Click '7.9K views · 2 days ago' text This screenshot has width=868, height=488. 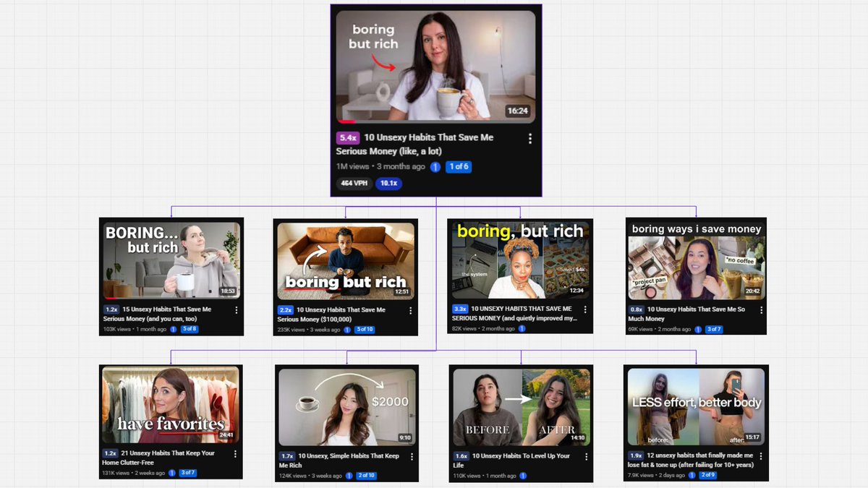[x=657, y=475]
